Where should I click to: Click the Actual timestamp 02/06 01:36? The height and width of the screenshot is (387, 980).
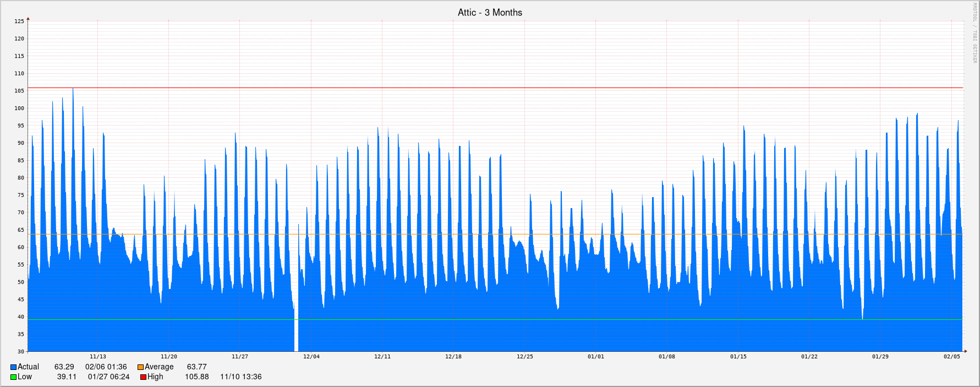(x=106, y=367)
